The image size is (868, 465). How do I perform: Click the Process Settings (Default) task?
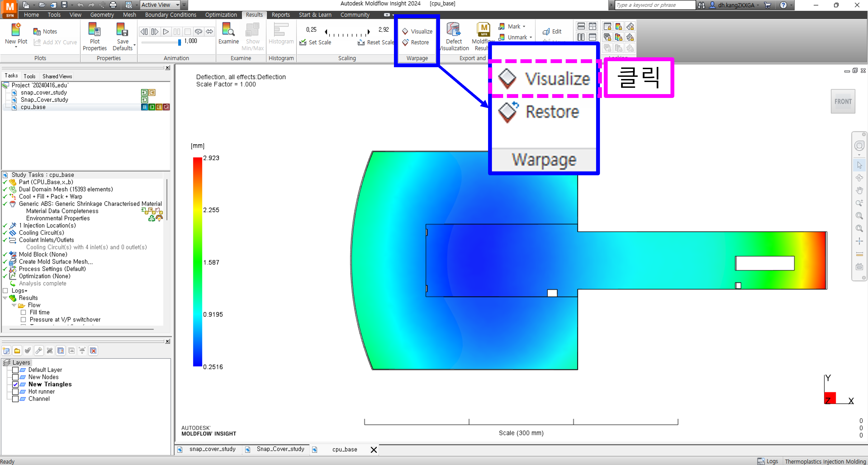tap(52, 269)
